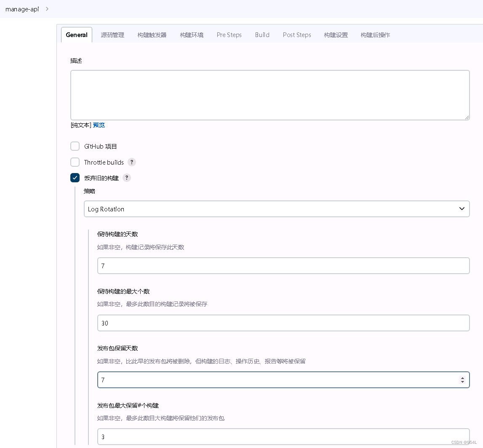Screen dimensions: 483x448
Task: Select the Pre Steps tab
Action: click(229, 35)
